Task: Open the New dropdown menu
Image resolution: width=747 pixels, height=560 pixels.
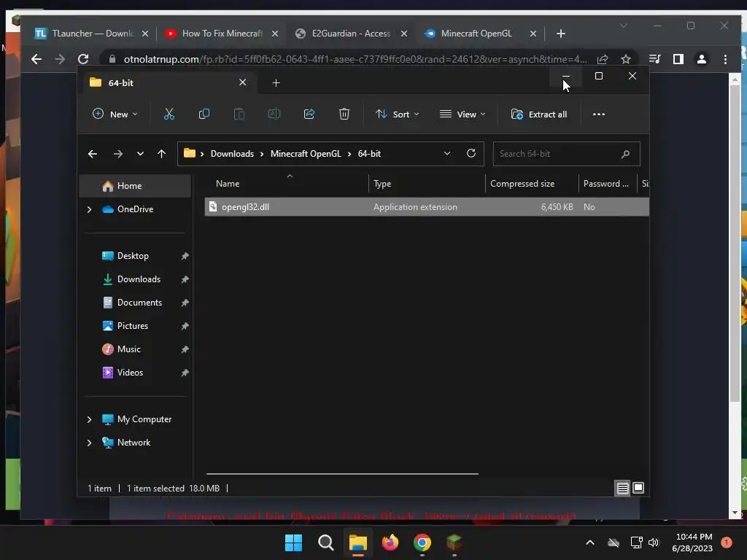Action: pyautogui.click(x=115, y=114)
